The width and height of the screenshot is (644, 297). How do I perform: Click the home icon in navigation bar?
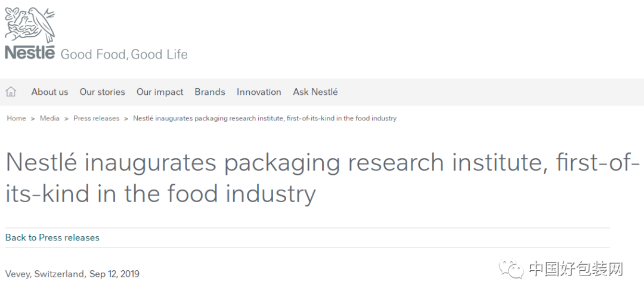pyautogui.click(x=11, y=92)
